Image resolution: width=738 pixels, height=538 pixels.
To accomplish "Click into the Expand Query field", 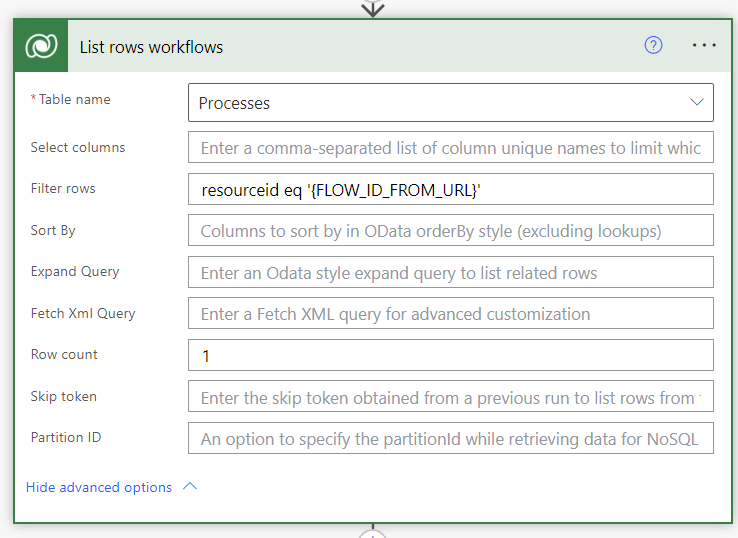I will coord(450,272).
